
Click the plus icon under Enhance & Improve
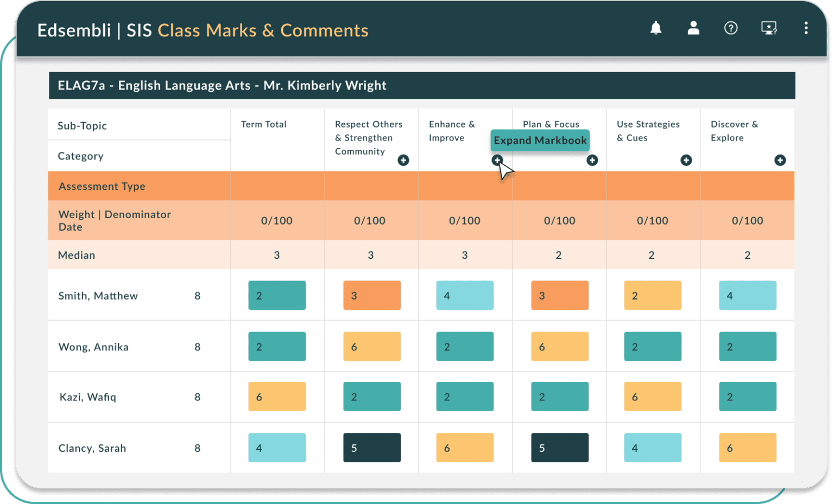tap(498, 160)
